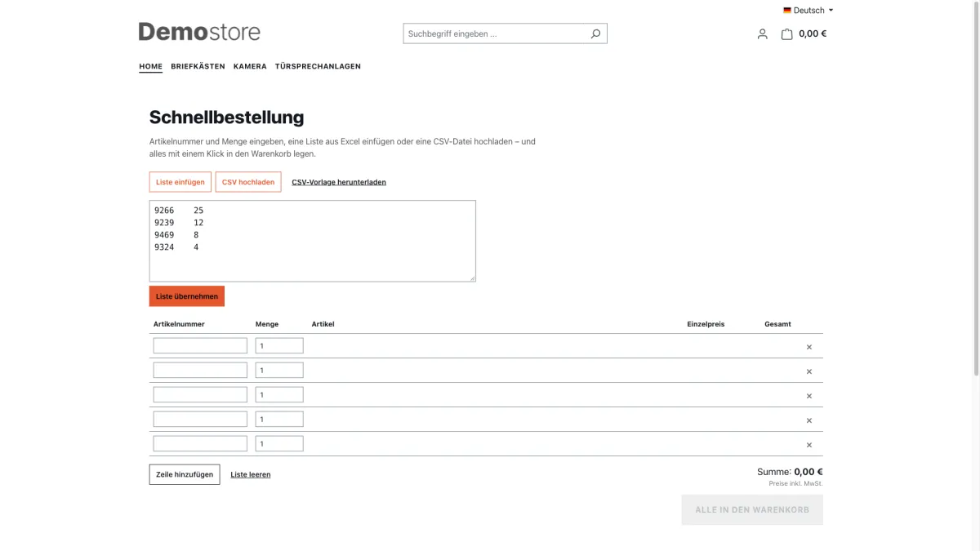Click the cart total 0,00 €
980x551 pixels.
pos(813,34)
